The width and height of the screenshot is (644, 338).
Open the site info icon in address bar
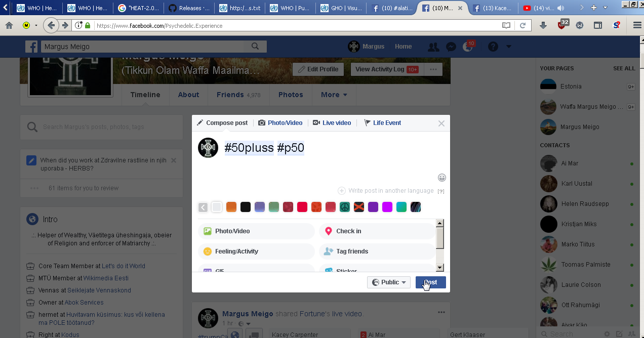click(x=78, y=25)
